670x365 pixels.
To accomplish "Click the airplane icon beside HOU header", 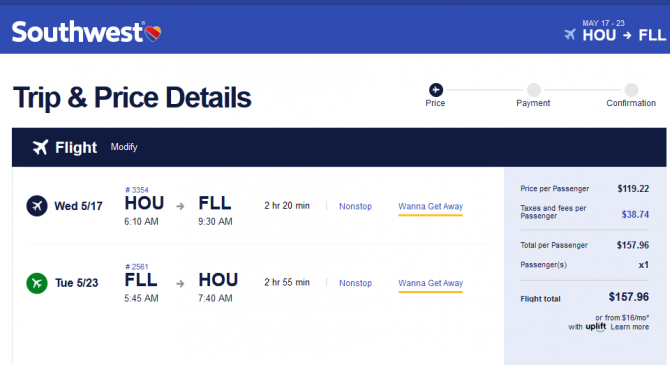I will pyautogui.click(x=570, y=34).
